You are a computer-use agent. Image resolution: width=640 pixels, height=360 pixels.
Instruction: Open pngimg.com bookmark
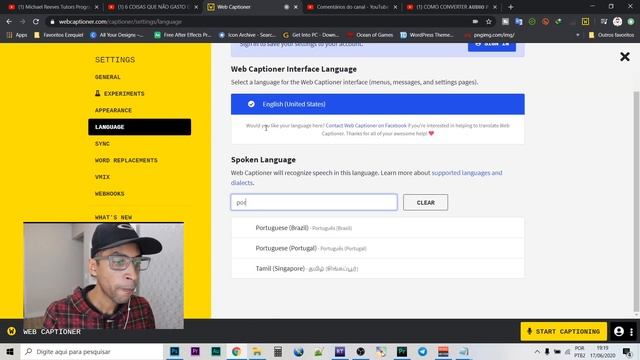[489, 35]
